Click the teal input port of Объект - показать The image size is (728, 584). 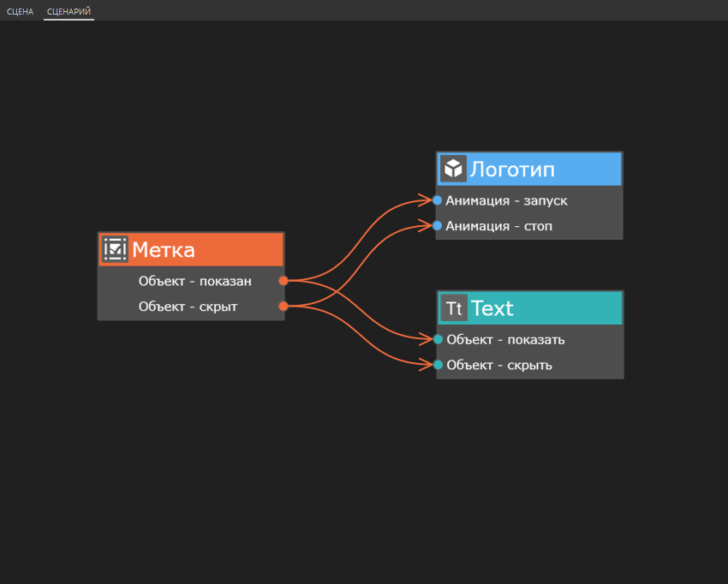coord(438,340)
